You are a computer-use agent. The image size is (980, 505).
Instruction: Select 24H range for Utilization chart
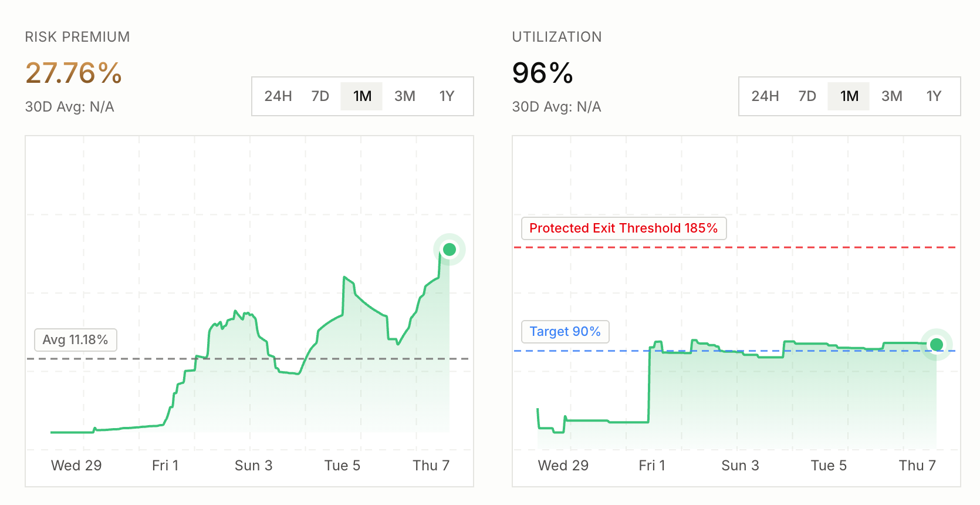click(765, 96)
